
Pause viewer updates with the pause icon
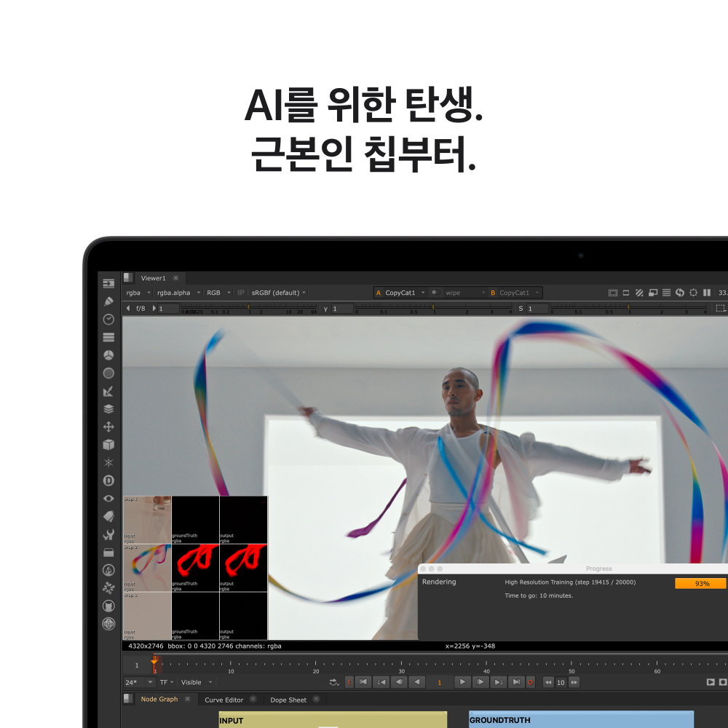coord(707,293)
